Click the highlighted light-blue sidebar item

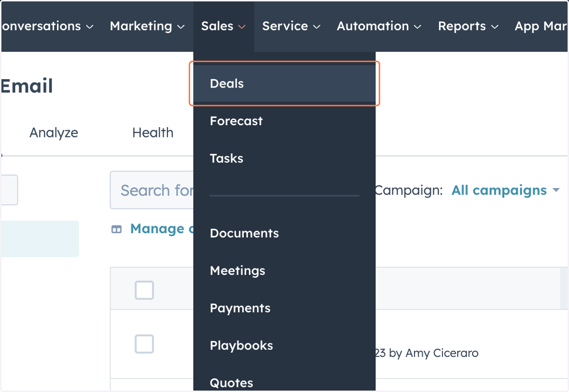click(x=40, y=239)
